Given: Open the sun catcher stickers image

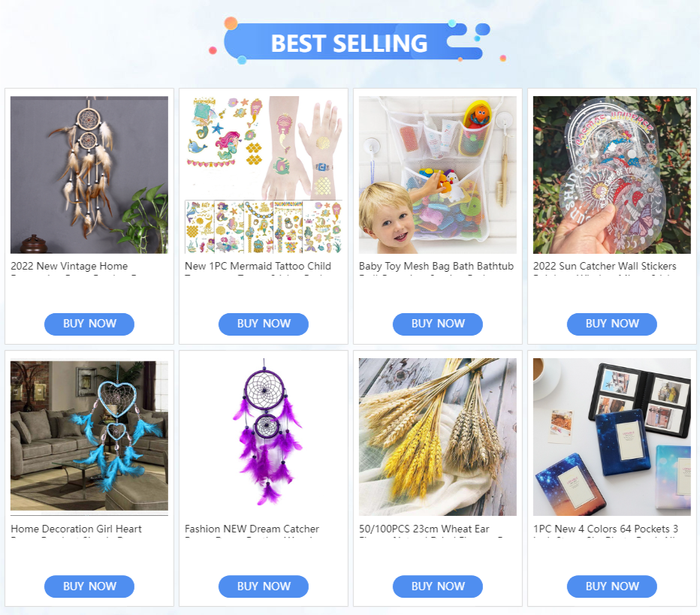Looking at the screenshot, I should click(x=611, y=174).
